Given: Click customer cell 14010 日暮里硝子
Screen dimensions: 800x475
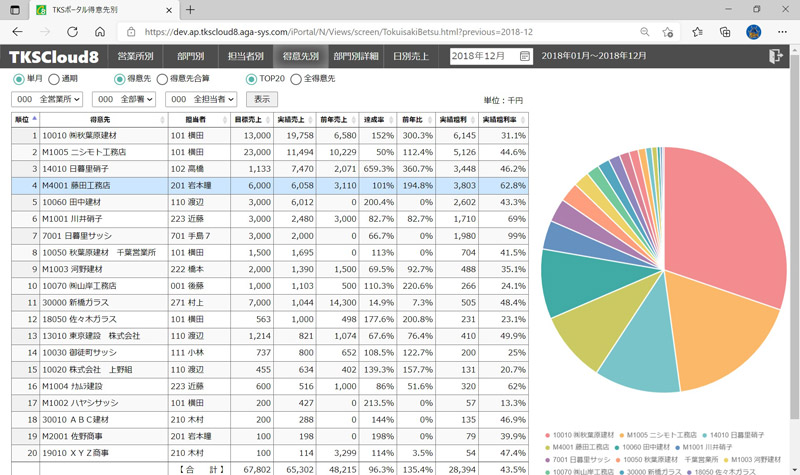Looking at the screenshot, I should pos(104,169).
